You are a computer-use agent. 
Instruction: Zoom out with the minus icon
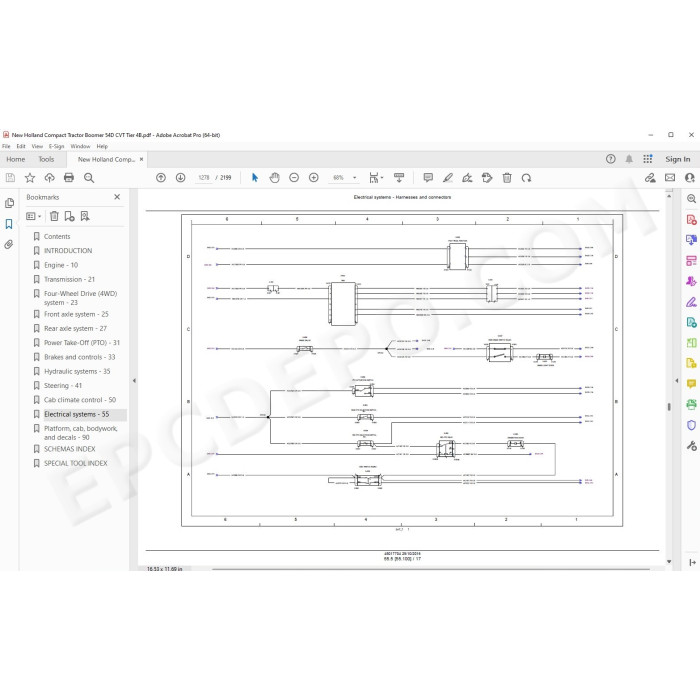click(x=294, y=178)
